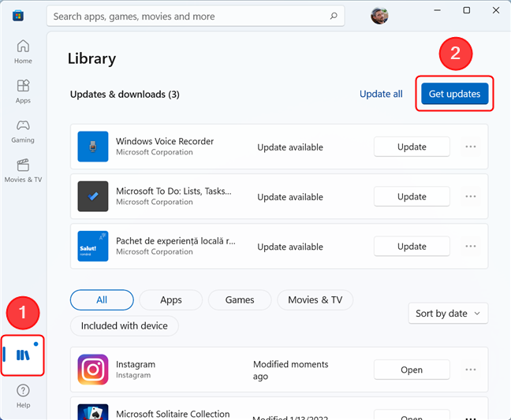This screenshot has width=511, height=420.
Task: Open Windows Voice Recorder app icon
Action: coord(93,147)
